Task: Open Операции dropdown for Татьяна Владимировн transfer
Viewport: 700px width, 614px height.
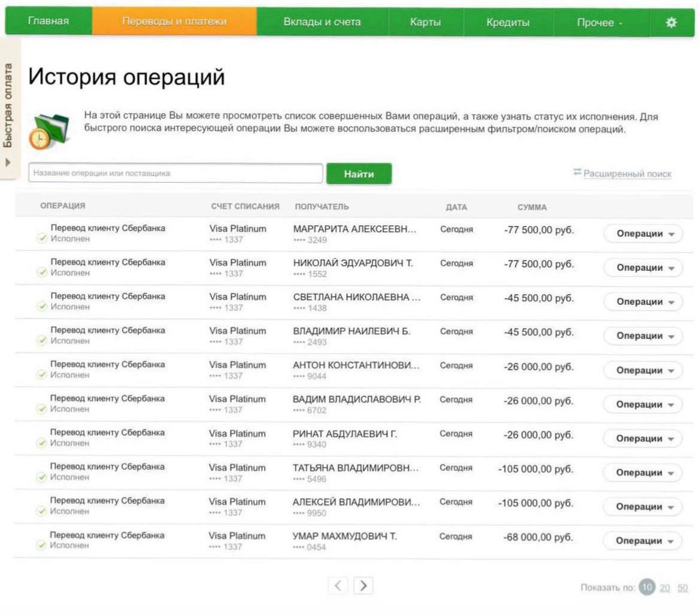Action: (x=643, y=473)
